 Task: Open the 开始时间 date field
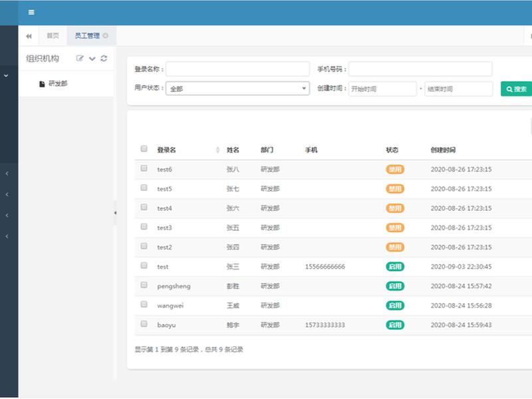coord(382,89)
